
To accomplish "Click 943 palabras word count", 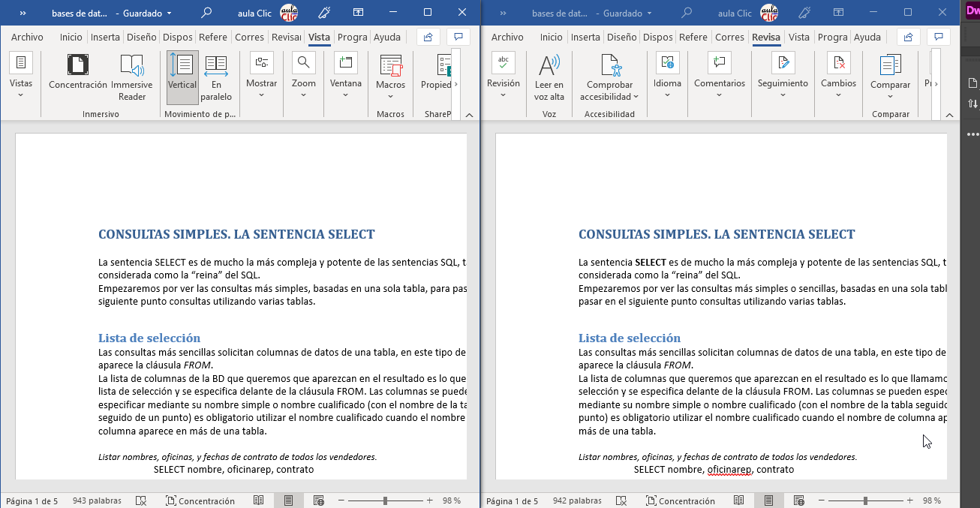I will click(x=97, y=500).
